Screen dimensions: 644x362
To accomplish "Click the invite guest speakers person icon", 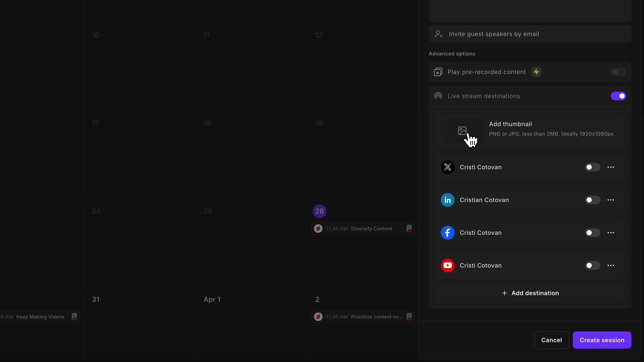I will (439, 34).
